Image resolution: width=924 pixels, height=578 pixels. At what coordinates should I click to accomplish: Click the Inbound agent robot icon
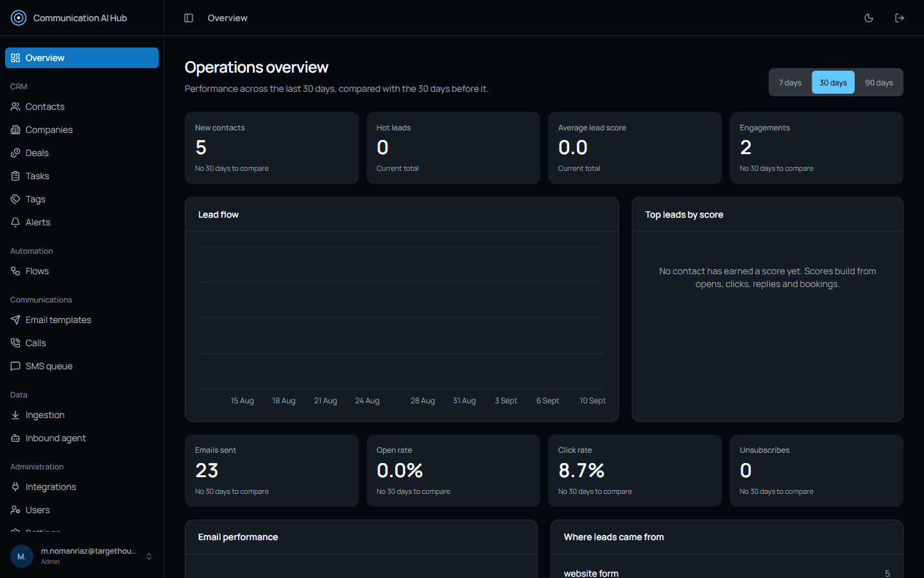[x=15, y=438]
